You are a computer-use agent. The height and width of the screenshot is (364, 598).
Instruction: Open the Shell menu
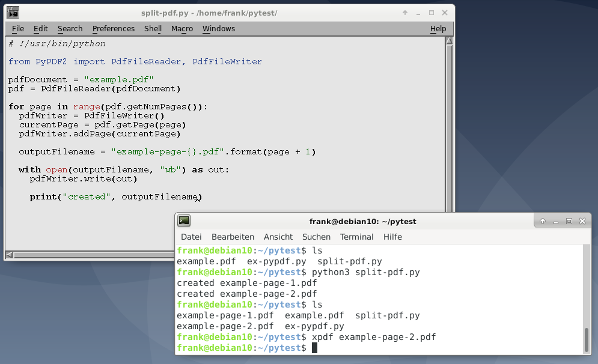pos(152,28)
